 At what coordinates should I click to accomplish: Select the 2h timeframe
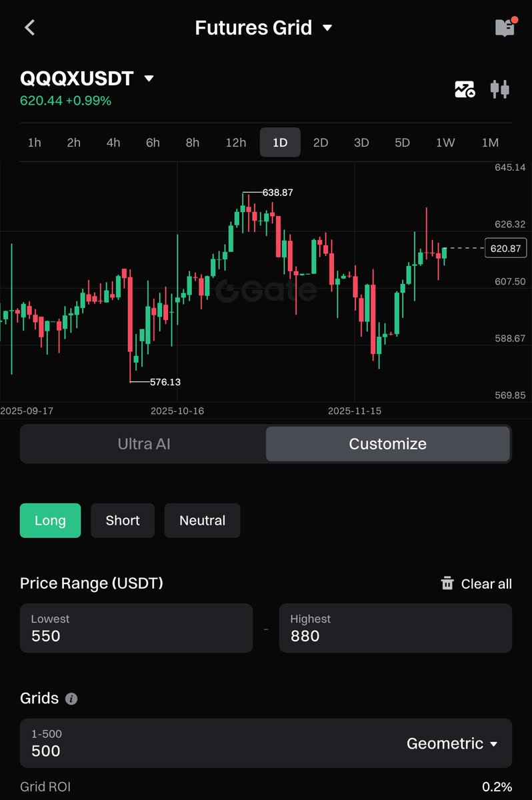tap(74, 143)
